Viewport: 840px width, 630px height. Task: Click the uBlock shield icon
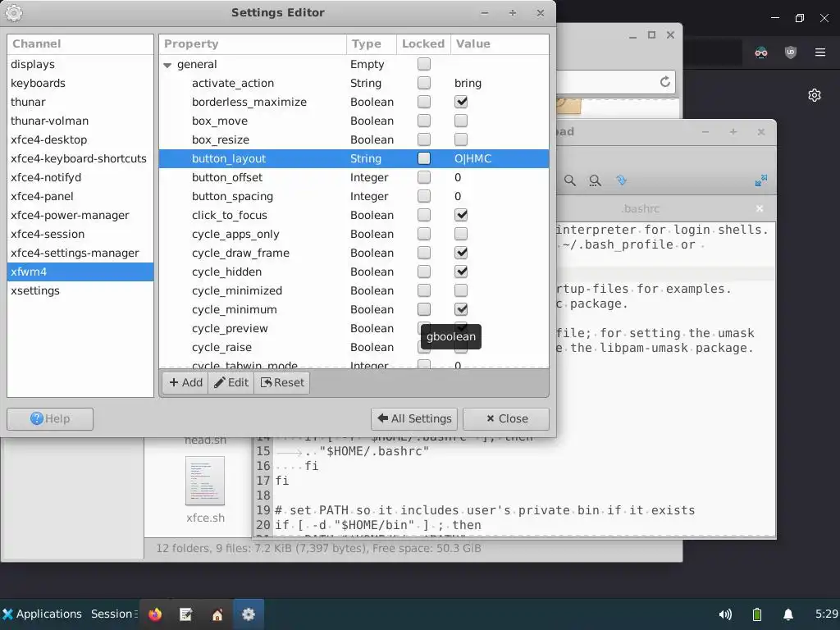[x=791, y=52]
